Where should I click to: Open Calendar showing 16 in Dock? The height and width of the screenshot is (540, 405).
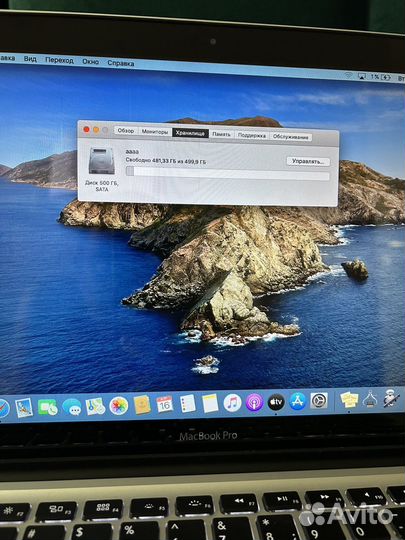pyautogui.click(x=165, y=404)
